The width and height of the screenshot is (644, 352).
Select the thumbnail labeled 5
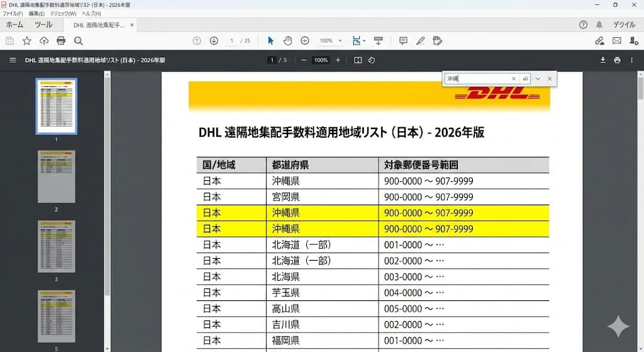(x=56, y=316)
